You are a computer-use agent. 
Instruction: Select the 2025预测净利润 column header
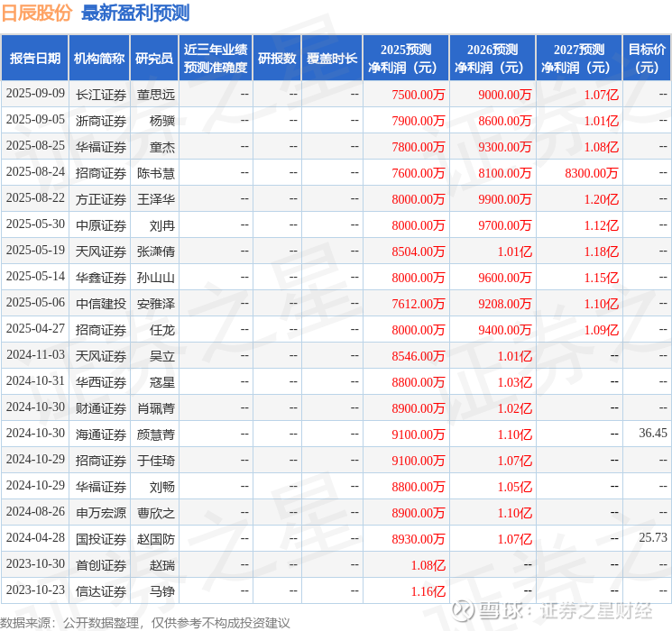coord(406,58)
